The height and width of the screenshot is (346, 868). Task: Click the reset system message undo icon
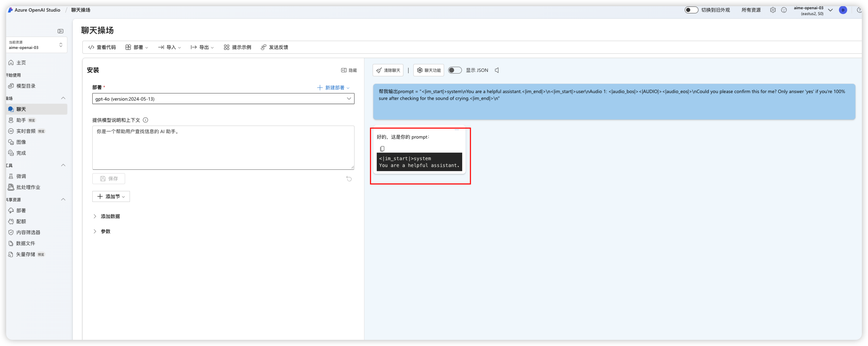tap(349, 179)
